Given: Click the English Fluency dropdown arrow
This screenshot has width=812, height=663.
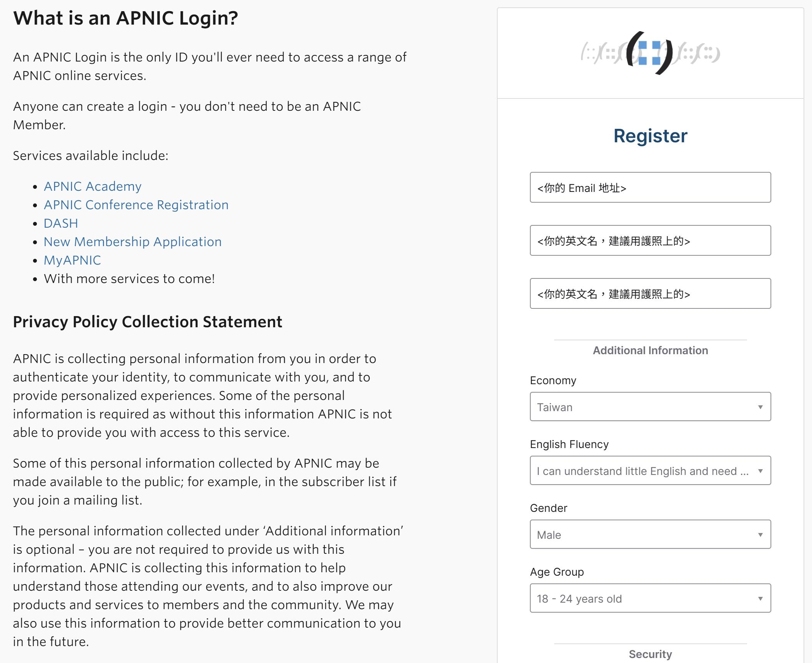Looking at the screenshot, I should [760, 471].
